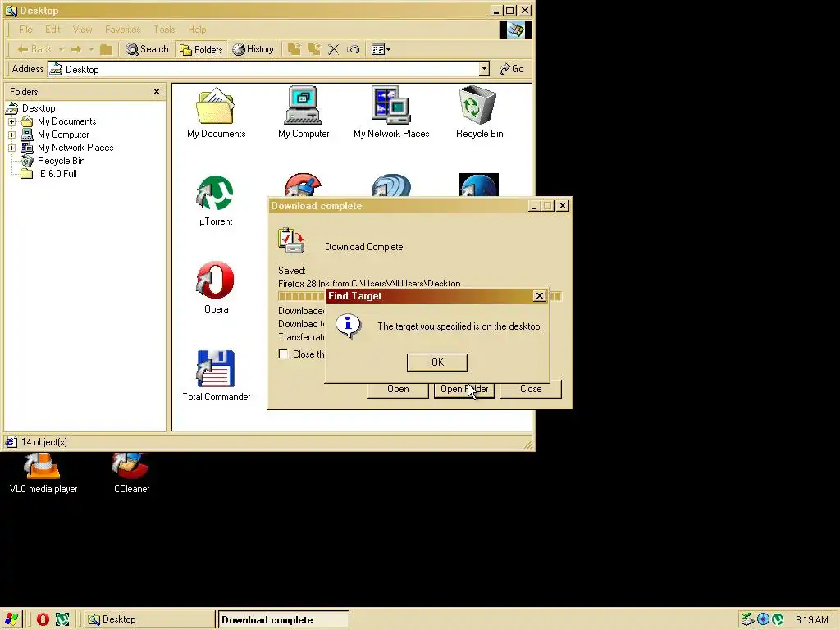Select My Network Places in the Folders tree
Viewport: 840px width, 630px height.
pos(75,148)
